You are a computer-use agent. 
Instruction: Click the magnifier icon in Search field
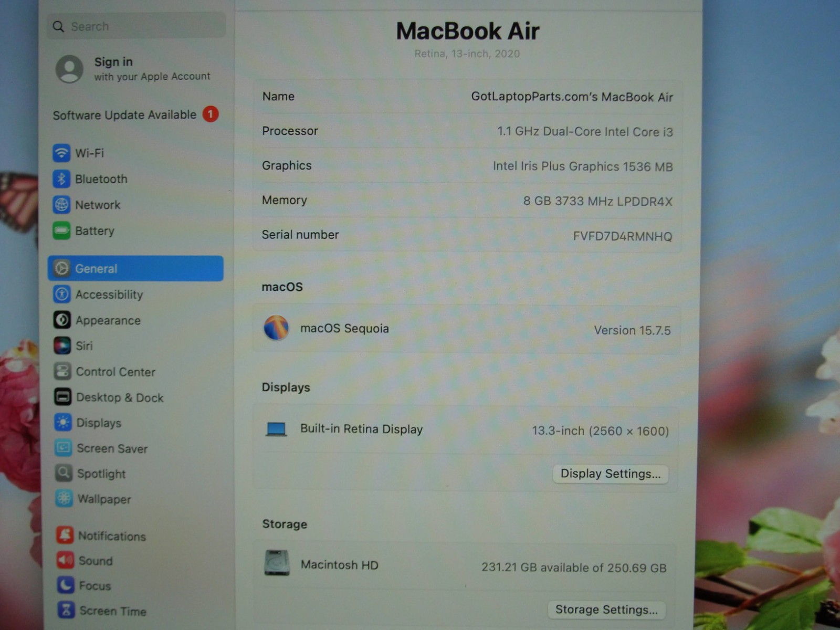(x=58, y=26)
